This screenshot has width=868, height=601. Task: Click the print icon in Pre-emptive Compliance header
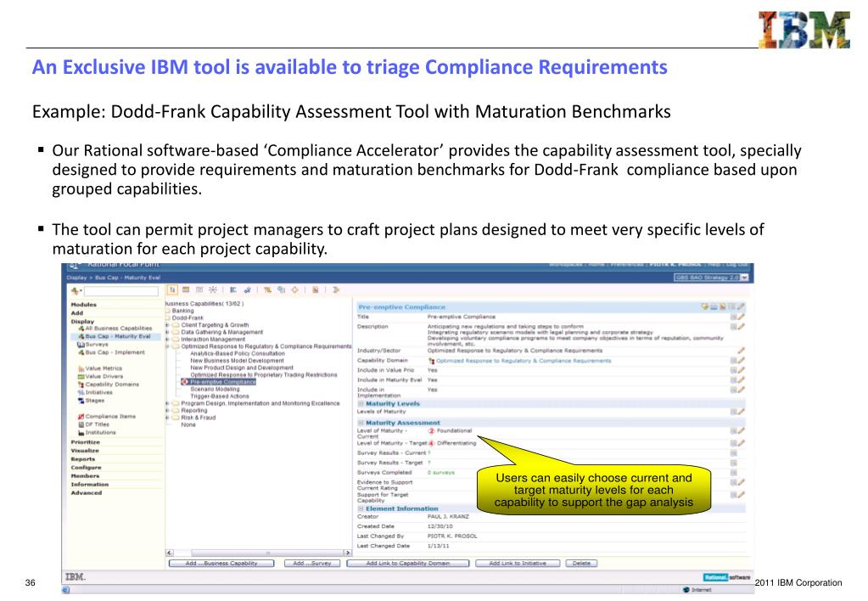714,306
